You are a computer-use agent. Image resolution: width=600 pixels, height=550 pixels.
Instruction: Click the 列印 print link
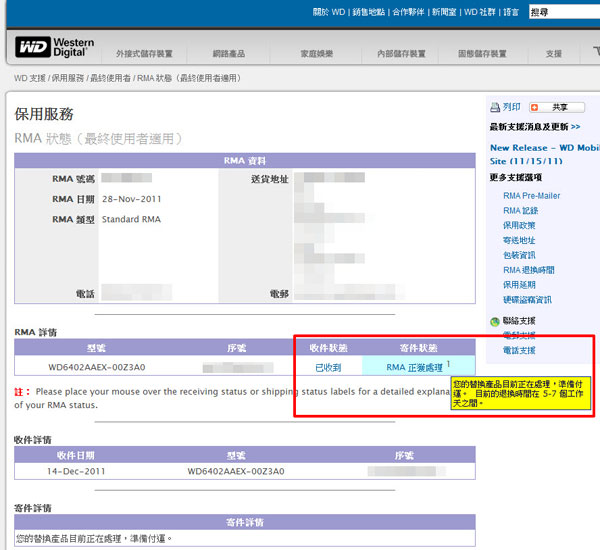tap(512, 107)
